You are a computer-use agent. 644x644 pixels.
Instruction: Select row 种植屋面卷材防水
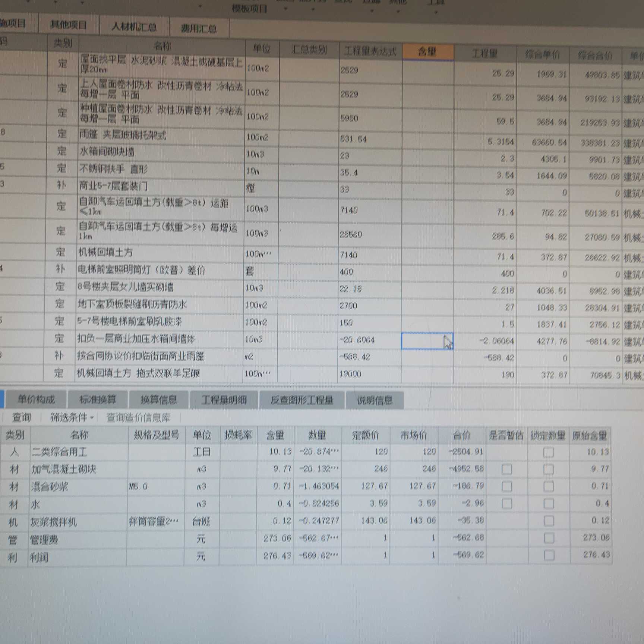tap(161, 114)
